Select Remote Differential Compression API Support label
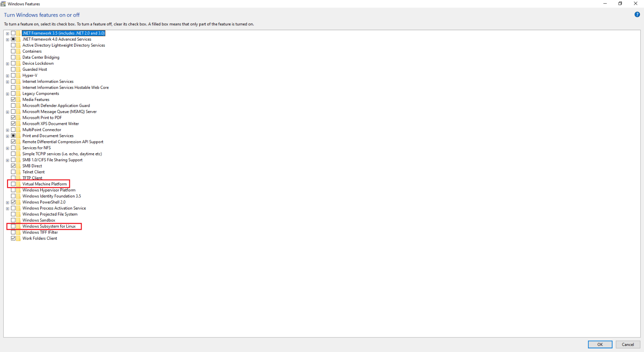The image size is (644, 352). point(63,142)
